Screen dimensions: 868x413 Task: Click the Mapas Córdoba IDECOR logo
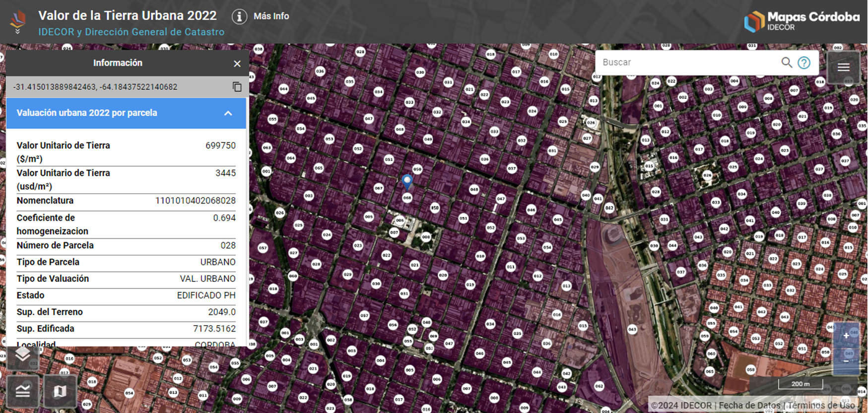(x=801, y=21)
